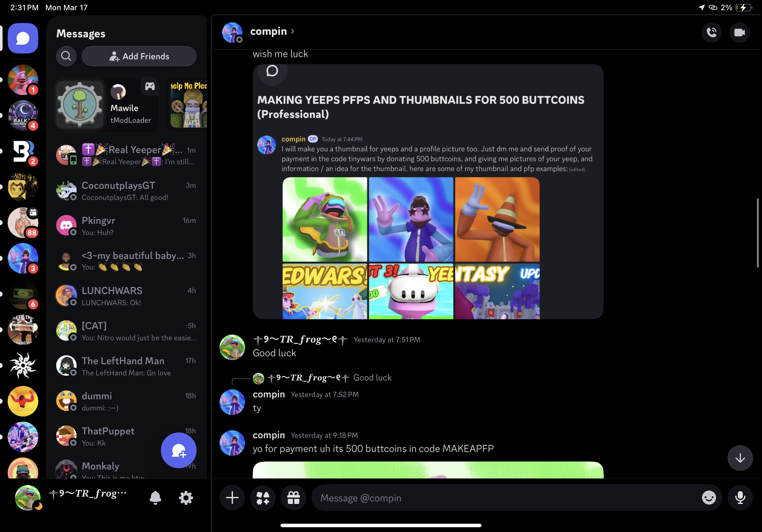Search conversations with the magnifier icon
This screenshot has height=532, width=762.
(x=66, y=56)
